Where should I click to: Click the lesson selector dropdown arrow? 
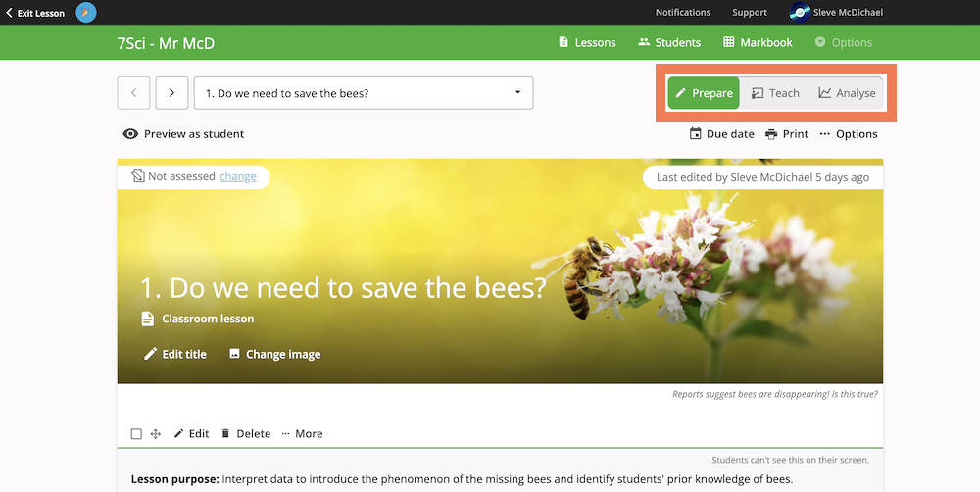coord(517,92)
